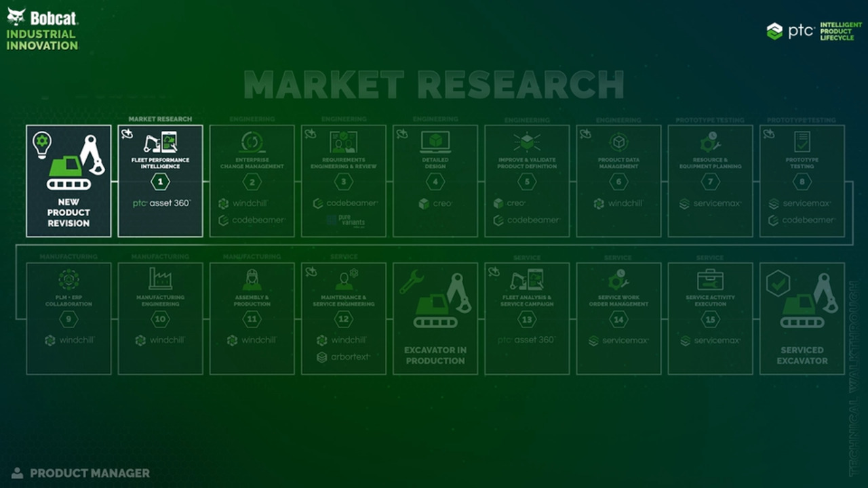The image size is (868, 488).
Task: Click Improve & Validate Product Definition icon
Action: pyautogui.click(x=527, y=142)
